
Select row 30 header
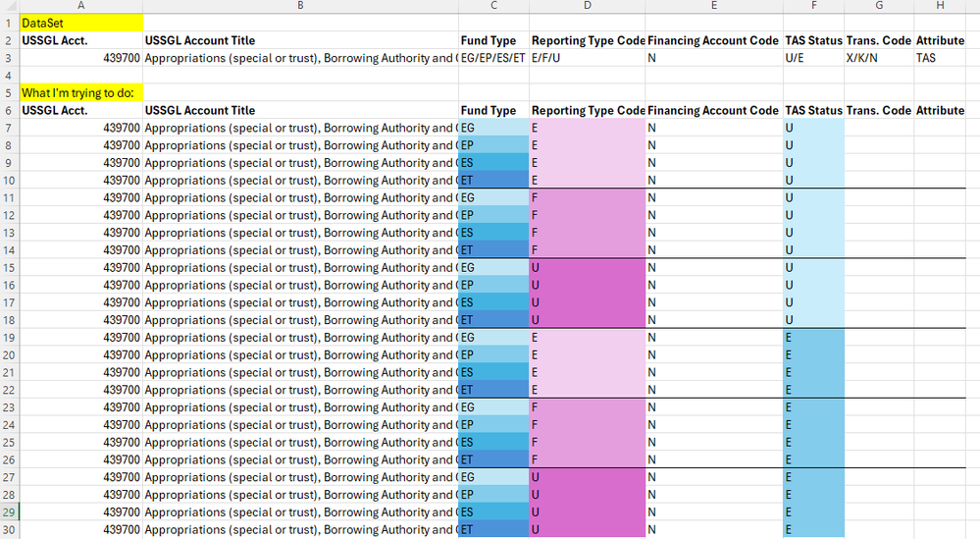10,529
